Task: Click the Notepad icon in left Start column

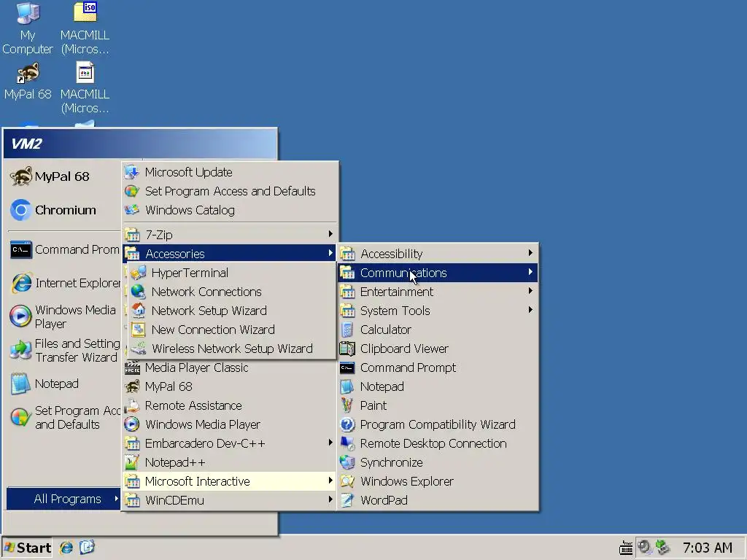Action: coord(21,384)
